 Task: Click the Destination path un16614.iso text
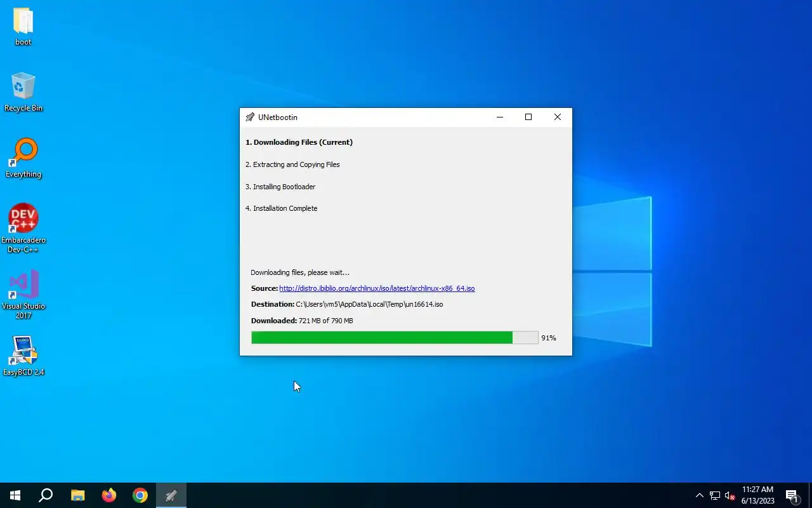coord(369,304)
